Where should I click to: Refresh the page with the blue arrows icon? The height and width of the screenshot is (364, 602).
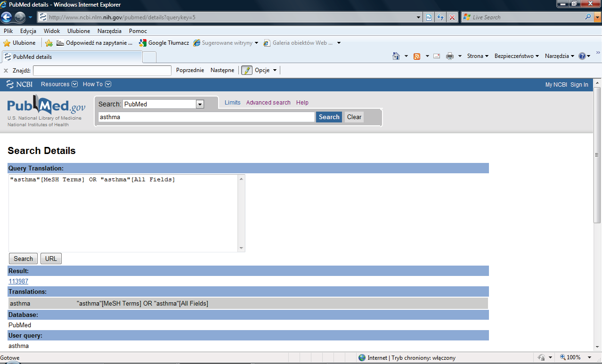point(440,17)
